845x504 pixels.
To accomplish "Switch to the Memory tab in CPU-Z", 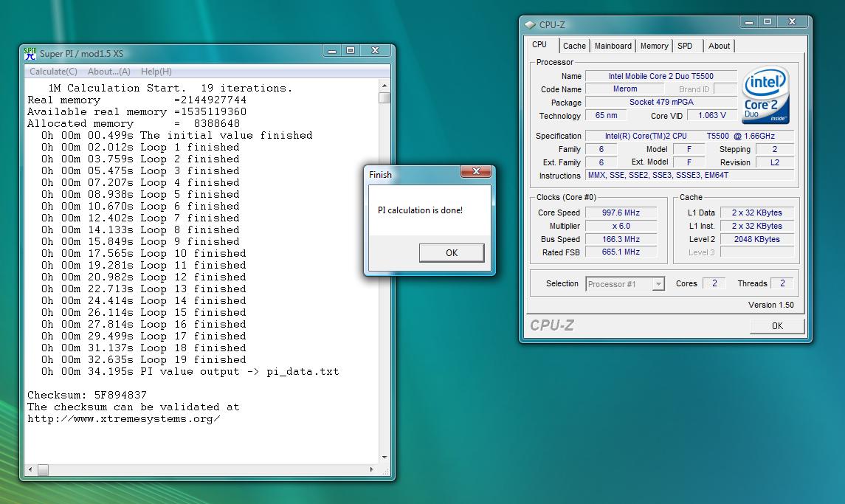I will click(x=654, y=46).
